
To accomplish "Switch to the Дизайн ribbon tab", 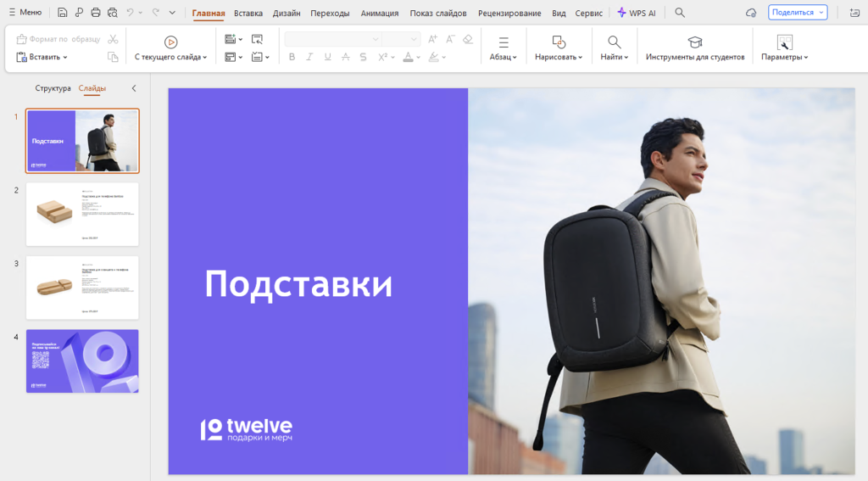I will pyautogui.click(x=287, y=13).
